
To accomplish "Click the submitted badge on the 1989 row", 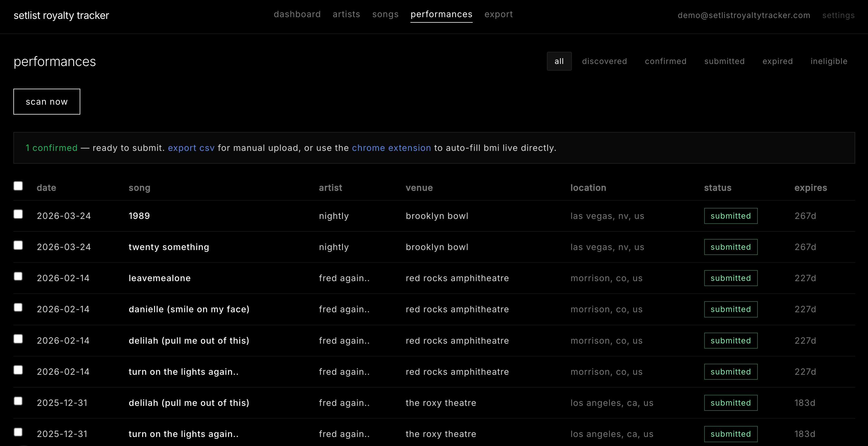I will tap(730, 216).
